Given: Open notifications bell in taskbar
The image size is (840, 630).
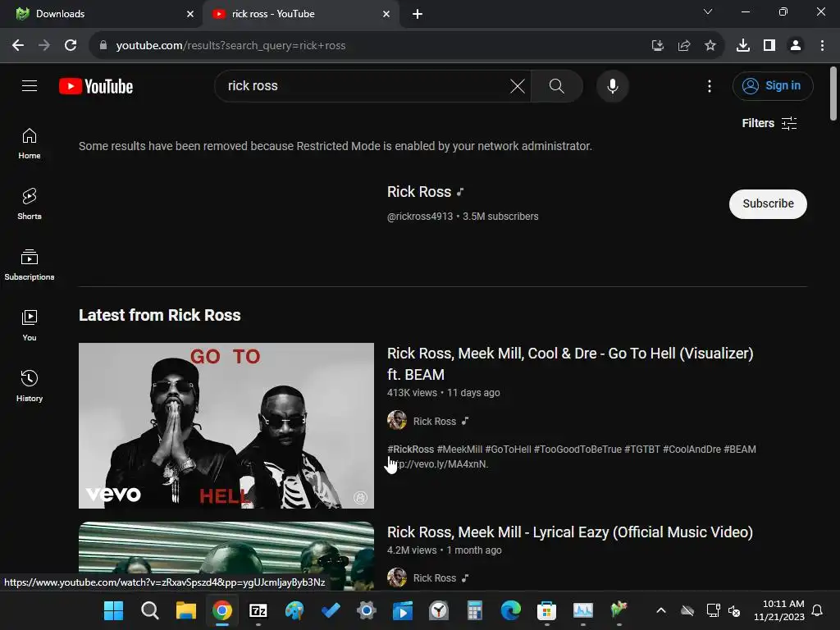Looking at the screenshot, I should 817,610.
